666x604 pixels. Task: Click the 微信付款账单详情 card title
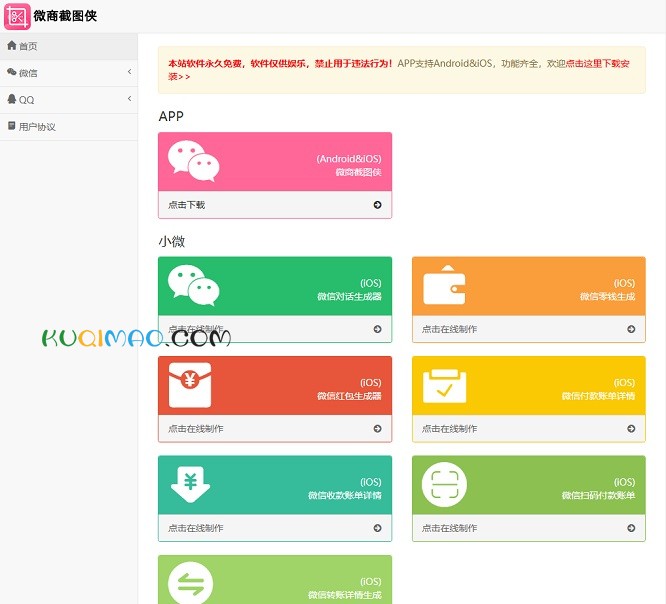pyautogui.click(x=598, y=396)
